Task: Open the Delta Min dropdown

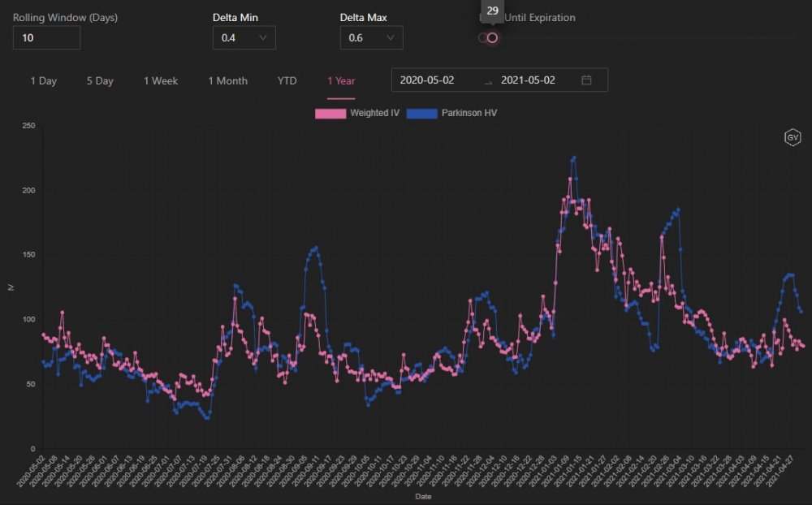Action: tap(244, 38)
